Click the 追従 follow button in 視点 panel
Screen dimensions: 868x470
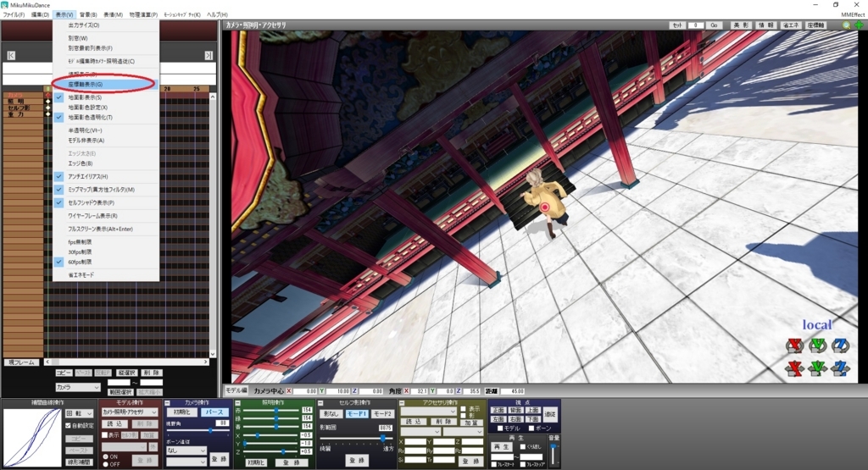point(550,414)
